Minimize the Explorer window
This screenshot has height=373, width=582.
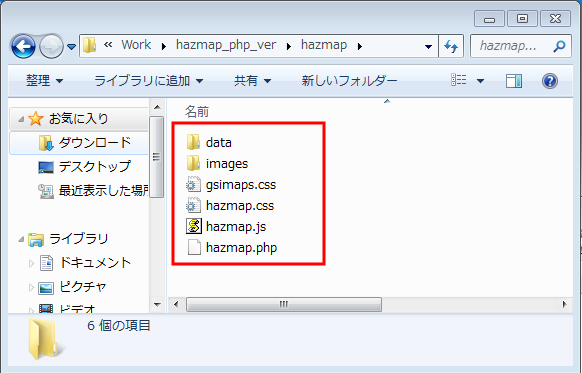(489, 19)
